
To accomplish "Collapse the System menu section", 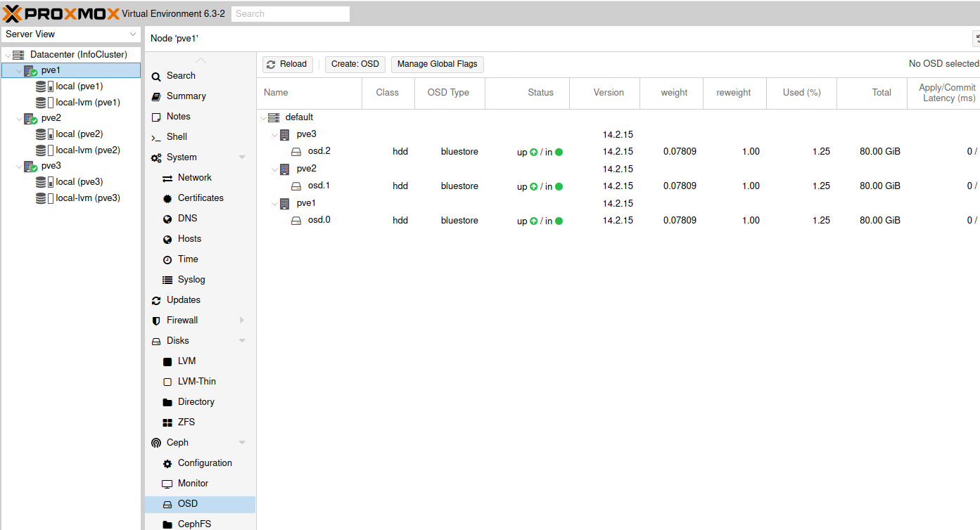I will [x=242, y=157].
